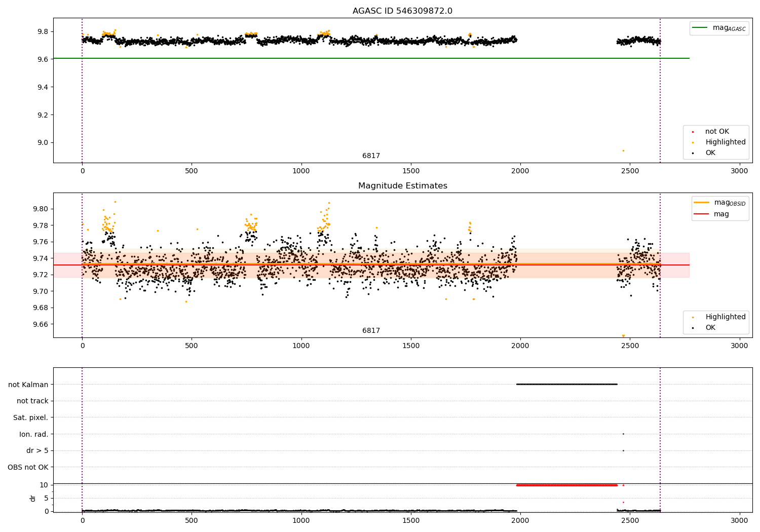The image size is (760, 532).
Task: Click the "9.80" y-axis tick label
Action: [40, 209]
